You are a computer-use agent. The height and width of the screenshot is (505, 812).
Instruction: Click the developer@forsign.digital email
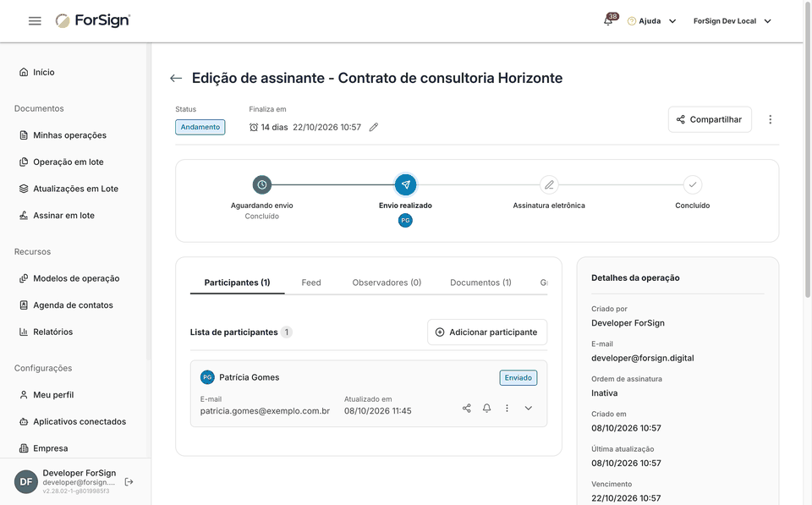coord(643,359)
